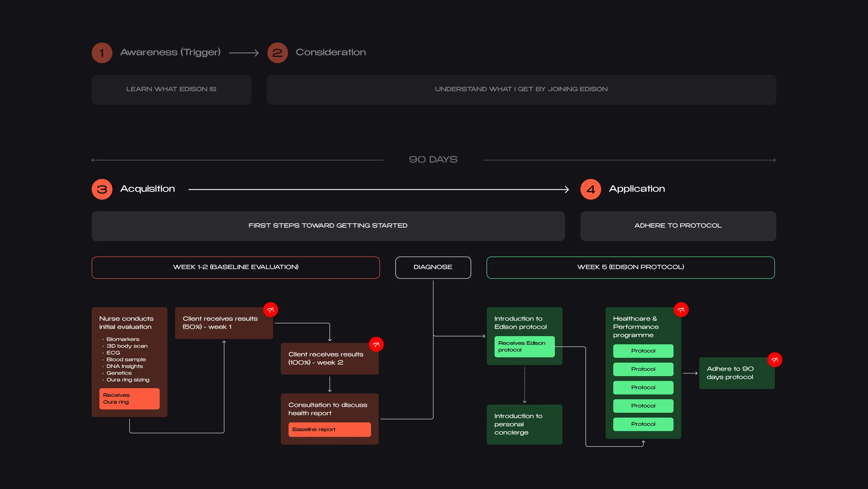Screen dimensions: 868x489
Task: Select Client receives results (50%) - week 1 card
Action: click(224, 323)
